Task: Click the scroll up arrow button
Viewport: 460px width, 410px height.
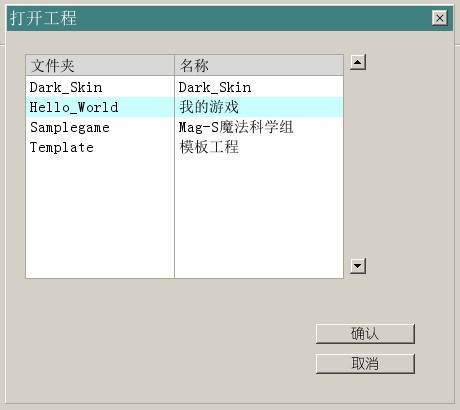Action: click(358, 62)
